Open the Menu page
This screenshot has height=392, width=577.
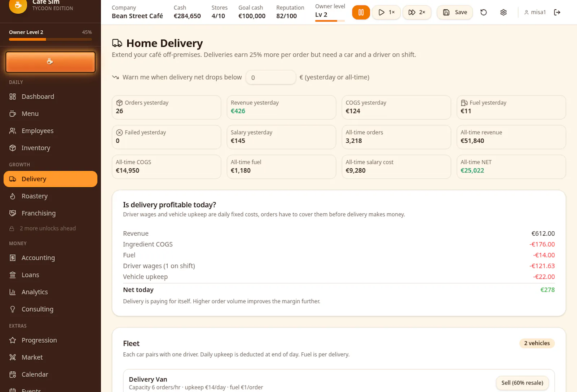coord(50,113)
